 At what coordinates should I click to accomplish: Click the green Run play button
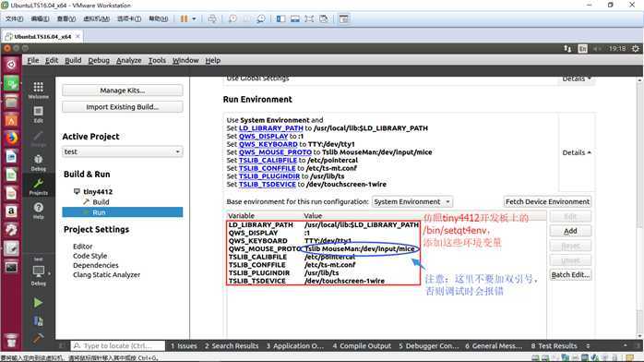click(x=38, y=303)
